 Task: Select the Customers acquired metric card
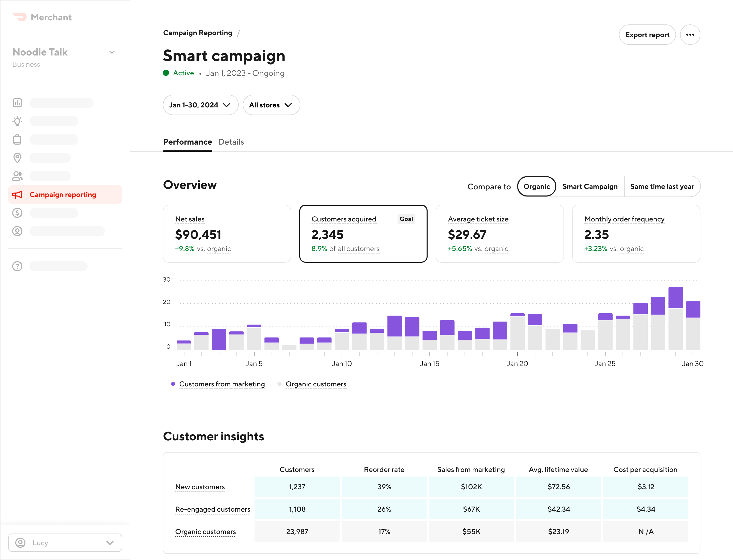[x=363, y=234]
